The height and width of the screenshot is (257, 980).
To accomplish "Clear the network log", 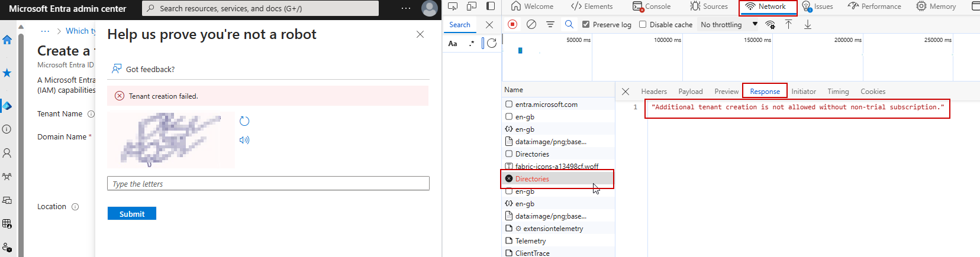I will pos(531,24).
